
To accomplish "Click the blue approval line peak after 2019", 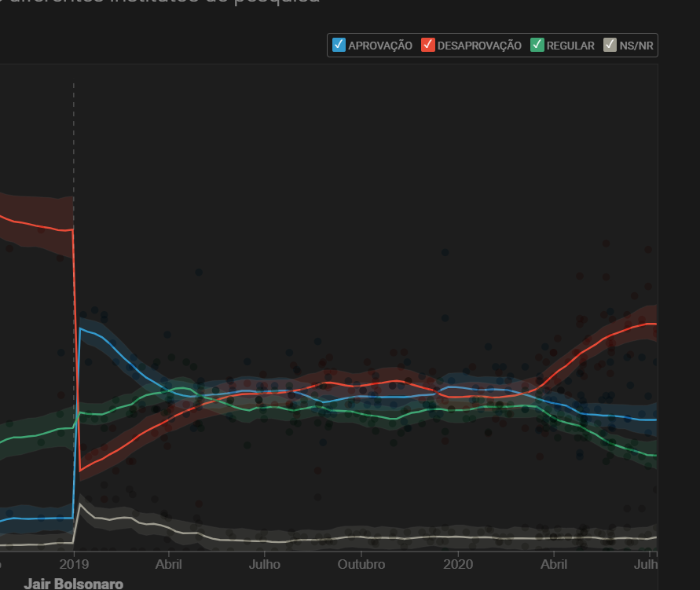I will click(x=81, y=328).
